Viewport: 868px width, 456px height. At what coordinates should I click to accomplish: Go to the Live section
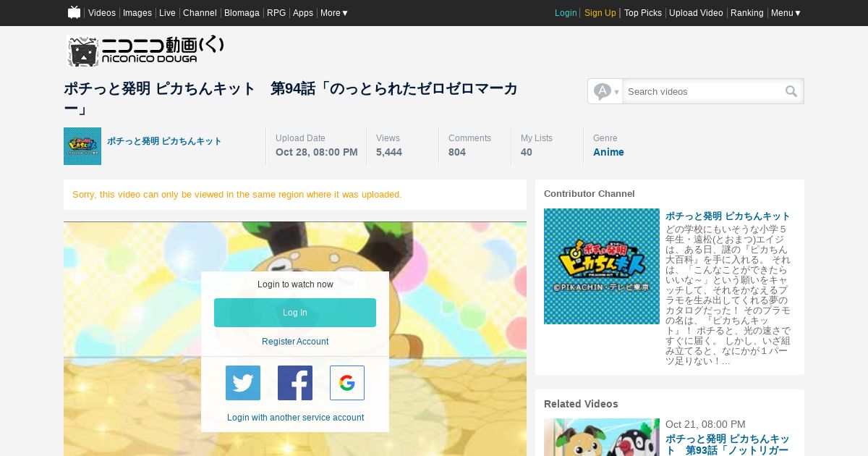pos(167,13)
